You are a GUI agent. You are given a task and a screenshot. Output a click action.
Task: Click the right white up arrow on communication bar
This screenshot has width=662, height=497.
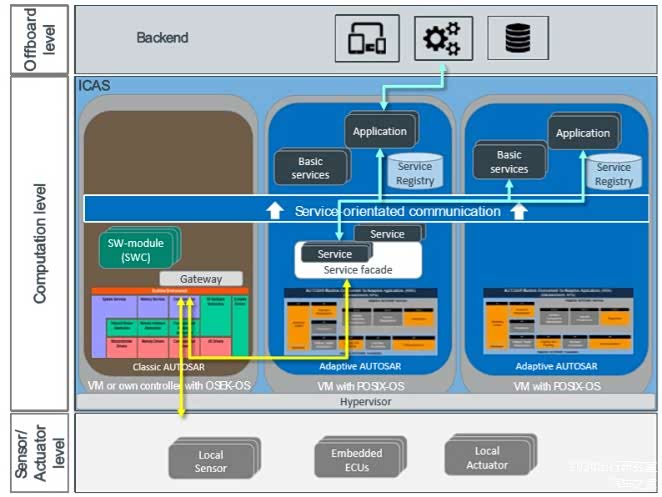coord(518,211)
